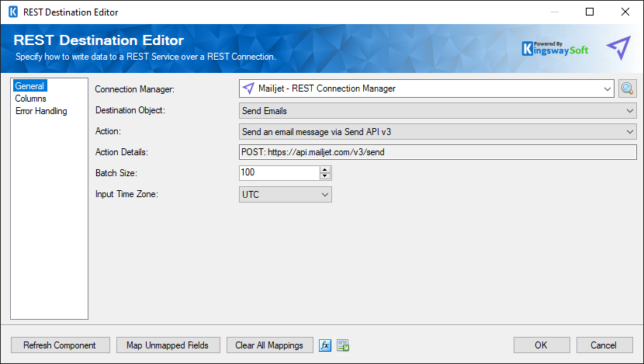The width and height of the screenshot is (644, 364).
Task: Click the paper plane icon in Connection Manager field
Action: [x=248, y=88]
